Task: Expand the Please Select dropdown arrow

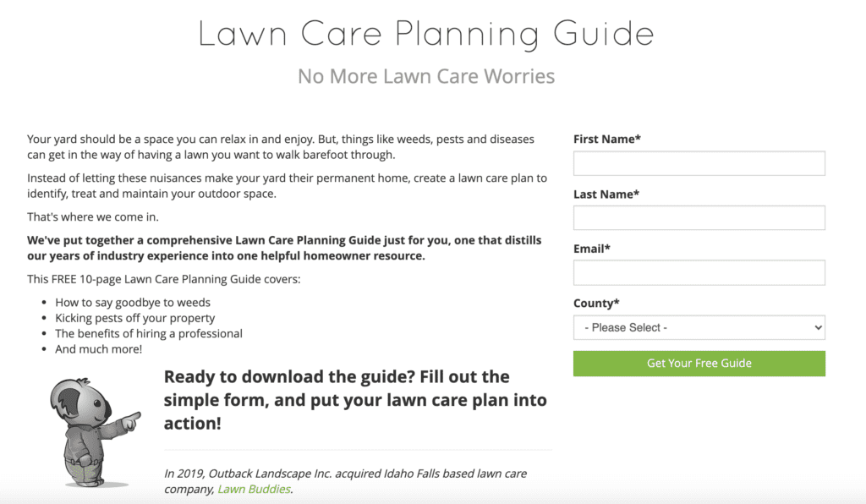Action: (818, 327)
